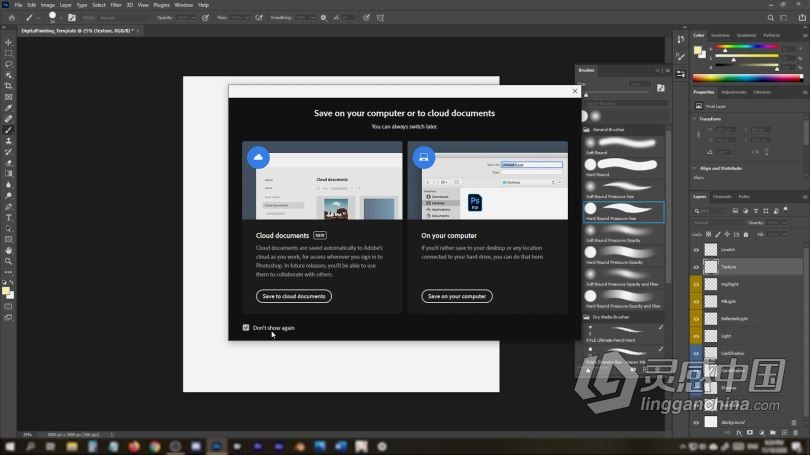Click the brush size slider in Brushes panel
Screen dimensions: 810x455
click(617, 92)
